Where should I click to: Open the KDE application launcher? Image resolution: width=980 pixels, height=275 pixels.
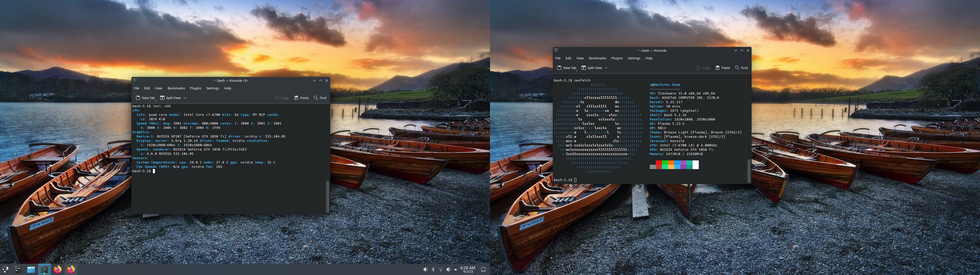click(5, 269)
